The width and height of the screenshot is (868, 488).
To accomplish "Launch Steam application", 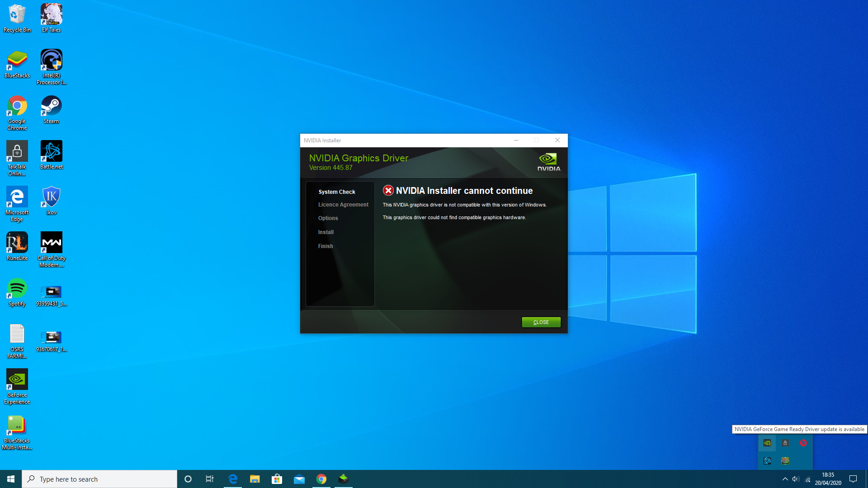I will click(x=51, y=110).
